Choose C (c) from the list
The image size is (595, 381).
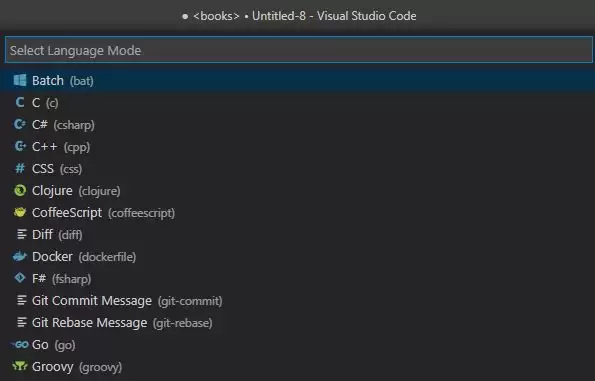click(x=298, y=102)
